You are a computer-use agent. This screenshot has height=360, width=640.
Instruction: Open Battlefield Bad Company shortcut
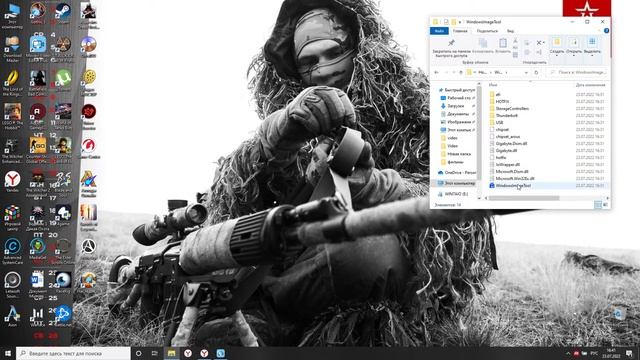(38, 83)
